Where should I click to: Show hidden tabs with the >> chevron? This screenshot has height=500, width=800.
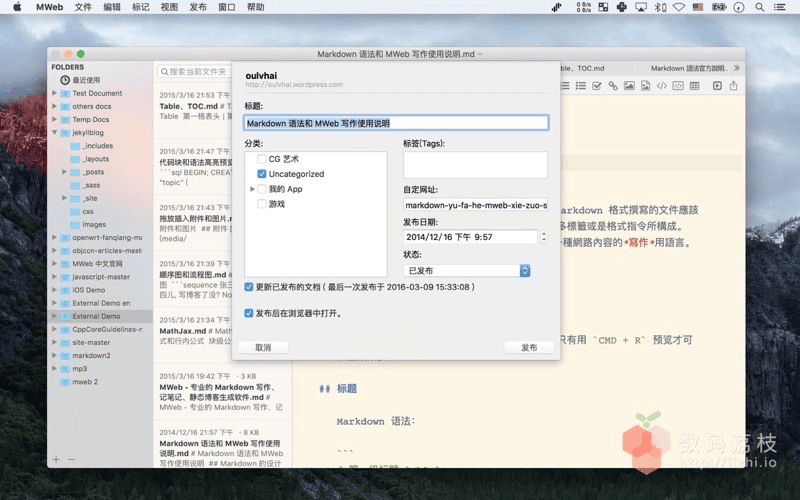coord(736,68)
